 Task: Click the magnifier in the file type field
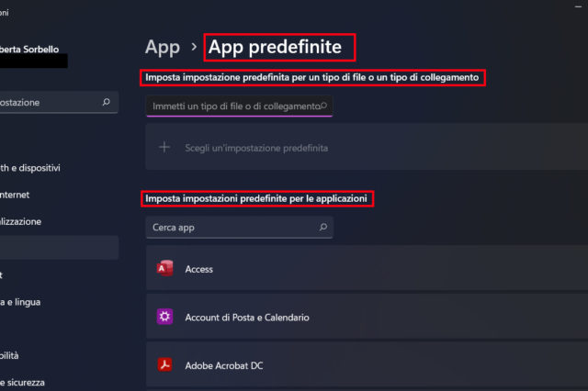323,106
